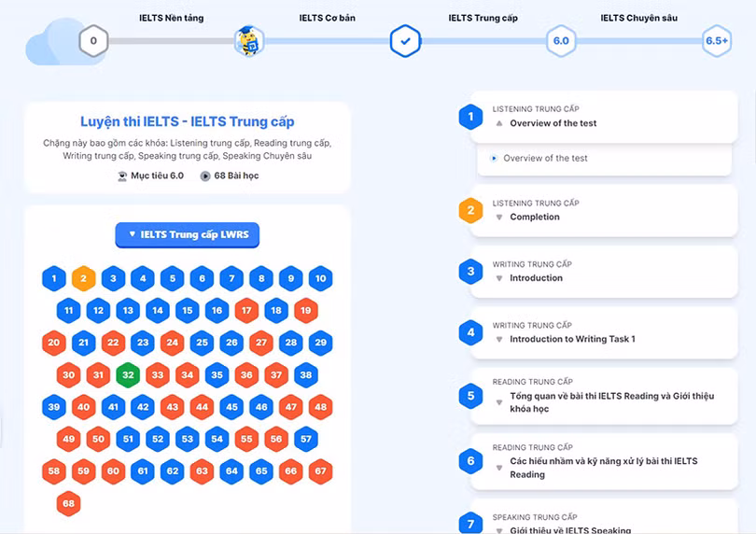
Task: Click progress bar segment after the checkmark hexagon
Action: (483, 41)
